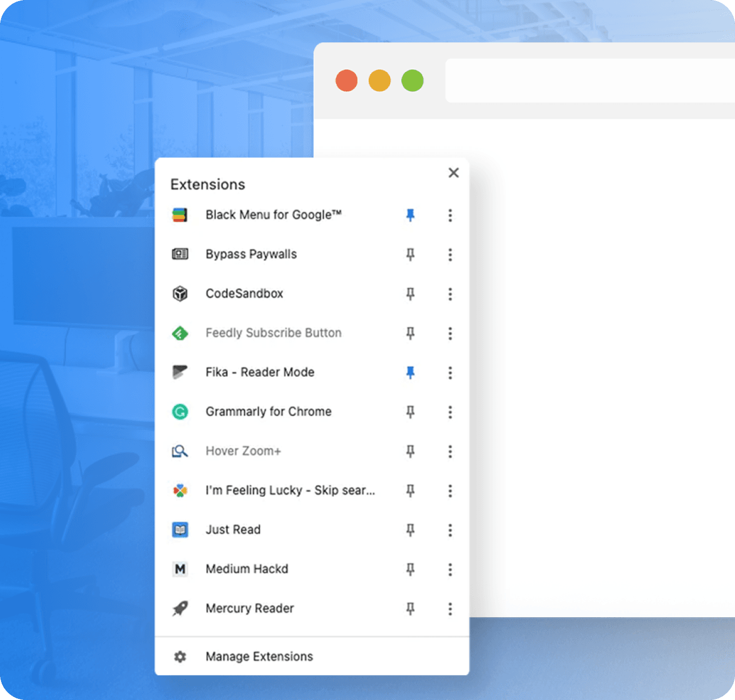
Task: Open three-dot menu for Mercury Reader
Action: pos(450,609)
